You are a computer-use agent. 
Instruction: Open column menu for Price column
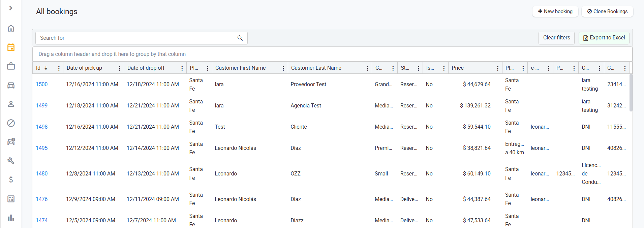497,68
